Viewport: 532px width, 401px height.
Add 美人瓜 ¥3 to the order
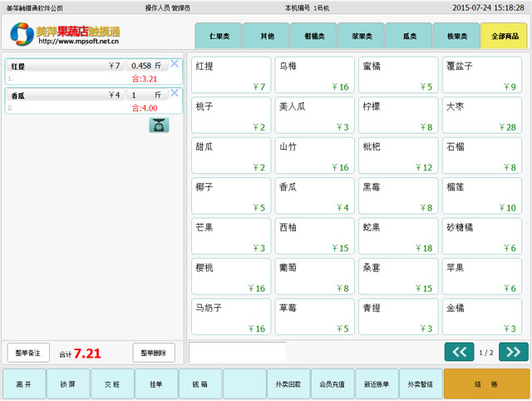(x=314, y=115)
